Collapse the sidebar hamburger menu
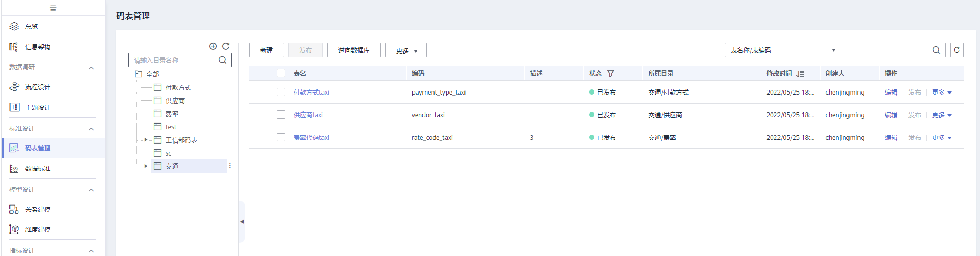 click(53, 8)
